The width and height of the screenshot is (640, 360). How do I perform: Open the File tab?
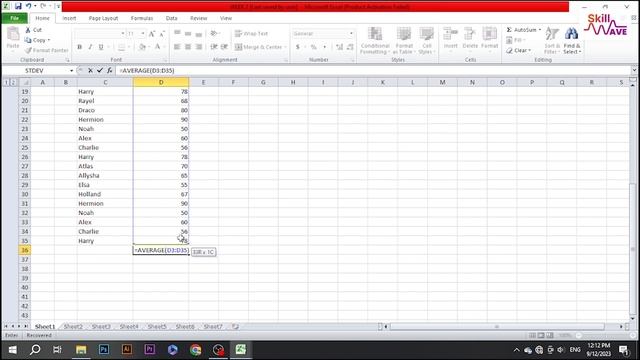tap(14, 18)
